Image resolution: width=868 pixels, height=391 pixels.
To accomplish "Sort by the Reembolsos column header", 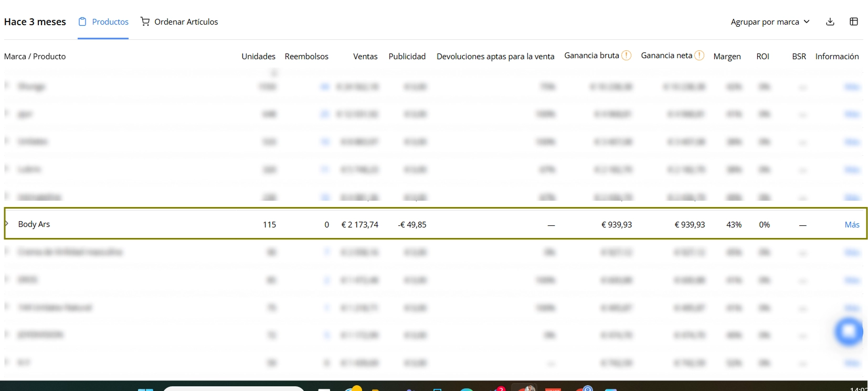I will click(306, 56).
